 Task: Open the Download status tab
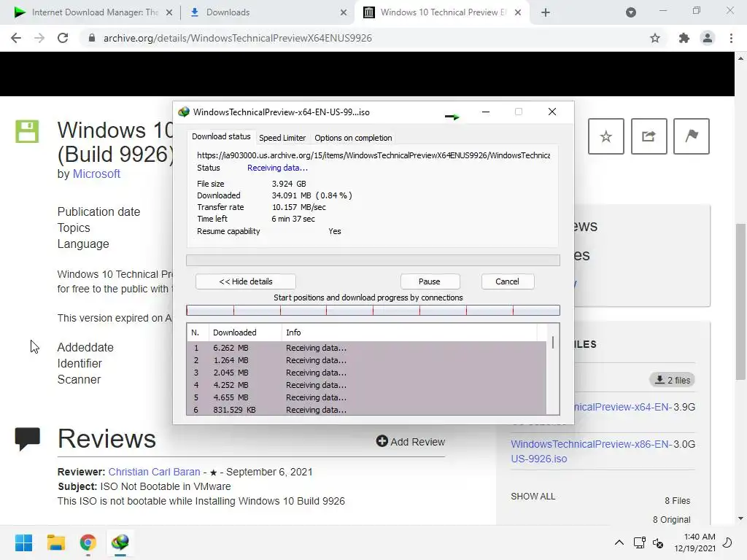(x=221, y=136)
